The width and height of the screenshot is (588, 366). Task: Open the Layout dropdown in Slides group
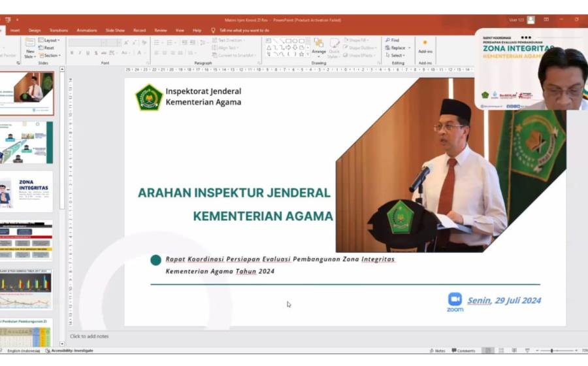click(49, 40)
